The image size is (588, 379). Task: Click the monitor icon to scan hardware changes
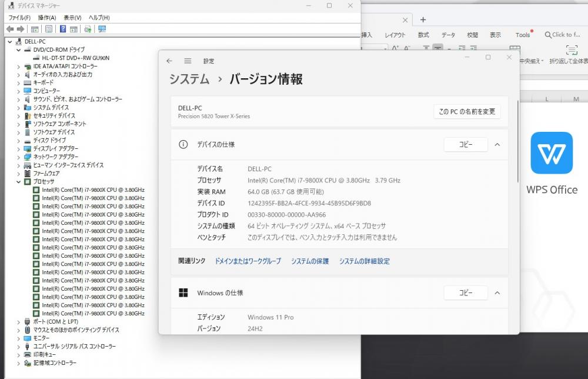point(102,29)
